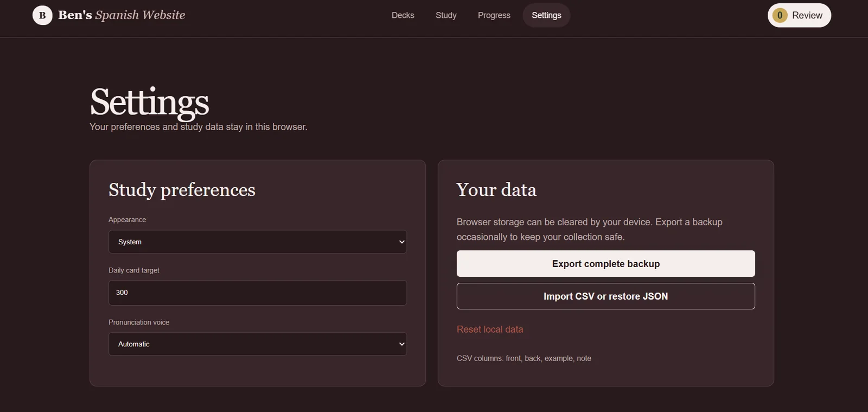Click the 0 review count badge

point(780,15)
